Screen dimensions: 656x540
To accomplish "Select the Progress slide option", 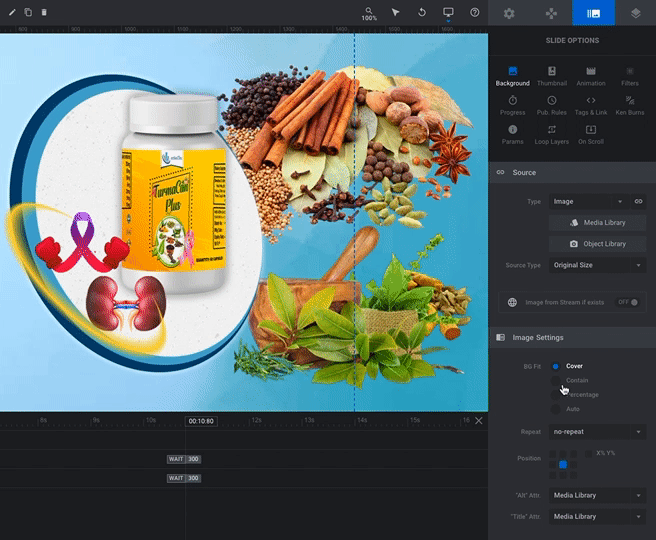I will point(512,105).
